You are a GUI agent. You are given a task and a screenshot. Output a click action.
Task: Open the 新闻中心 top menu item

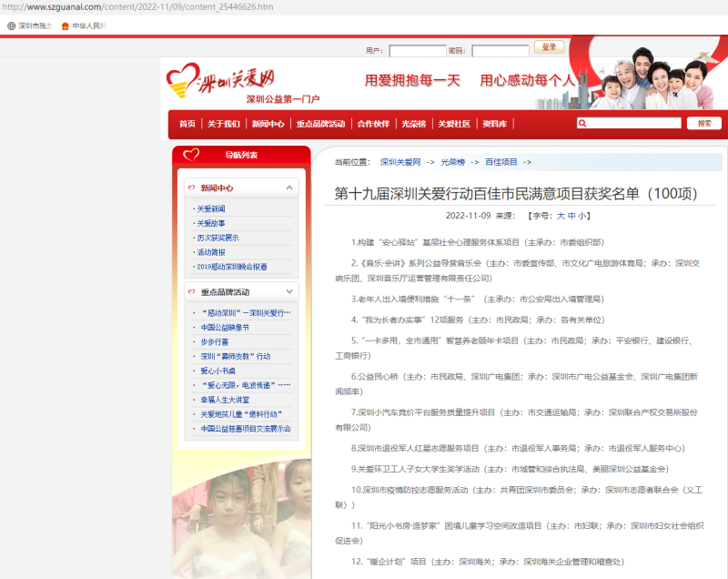click(x=268, y=124)
